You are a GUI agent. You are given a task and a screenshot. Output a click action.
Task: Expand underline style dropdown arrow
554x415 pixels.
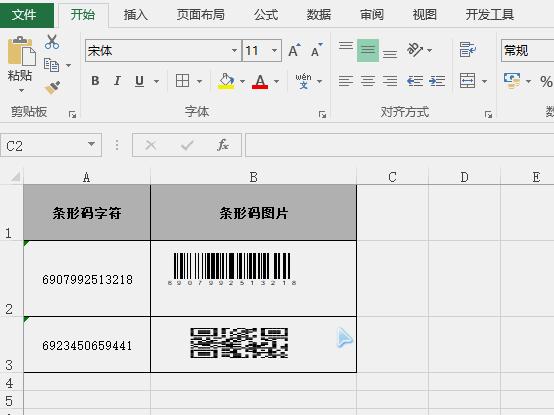(156, 81)
